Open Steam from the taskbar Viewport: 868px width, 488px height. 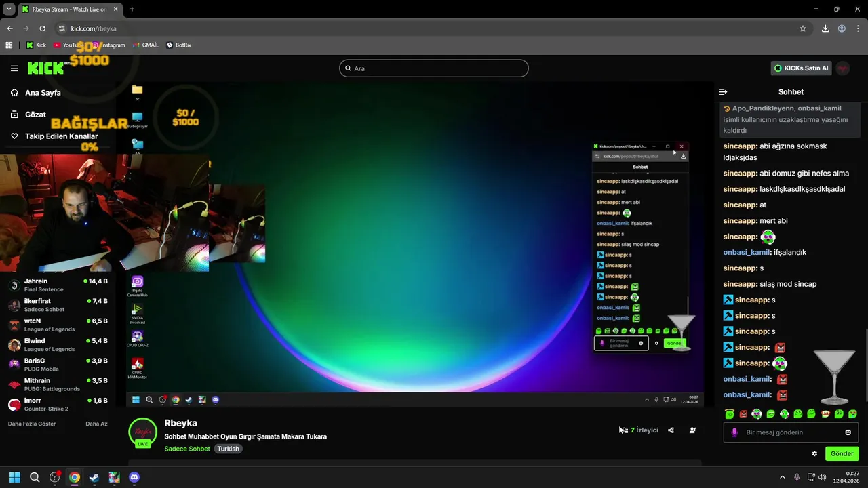coord(94,477)
